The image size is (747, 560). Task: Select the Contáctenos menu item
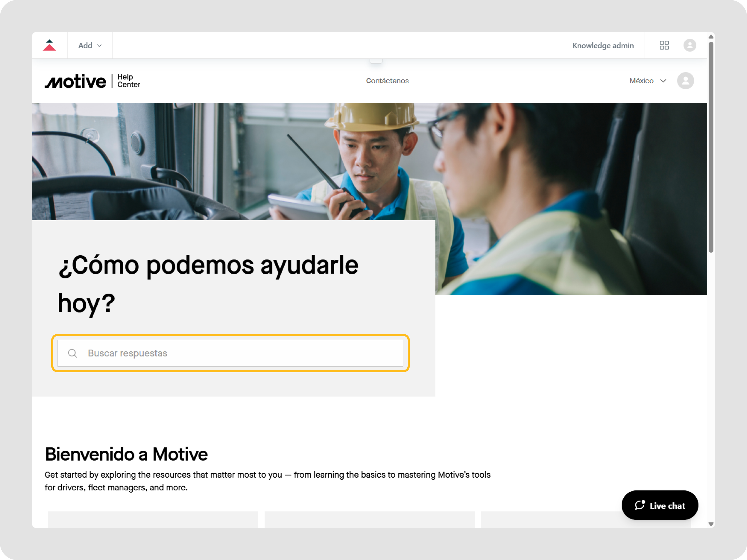click(387, 81)
